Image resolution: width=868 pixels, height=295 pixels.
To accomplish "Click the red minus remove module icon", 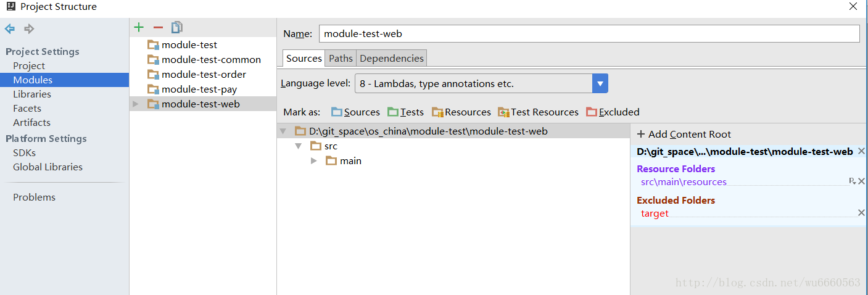I will click(x=158, y=27).
